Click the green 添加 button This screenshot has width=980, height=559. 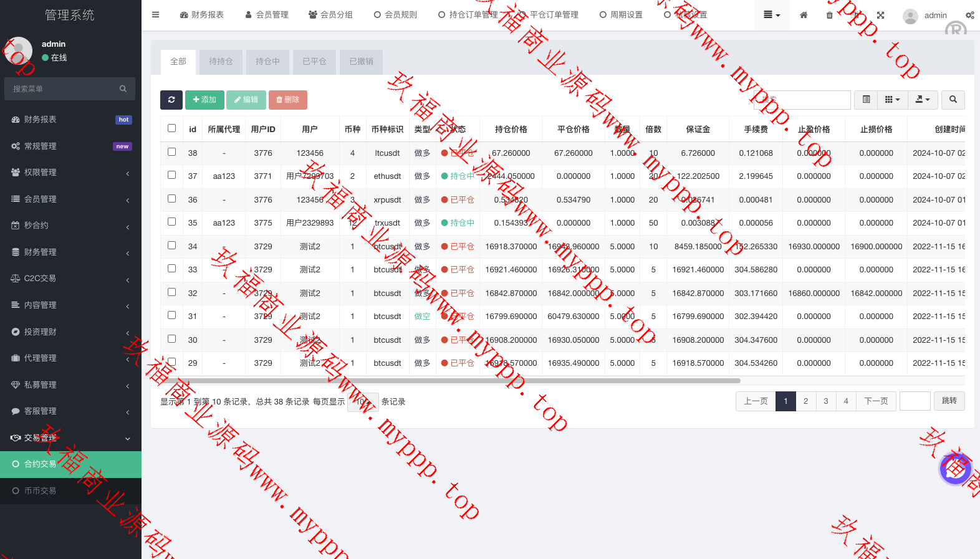coord(204,100)
